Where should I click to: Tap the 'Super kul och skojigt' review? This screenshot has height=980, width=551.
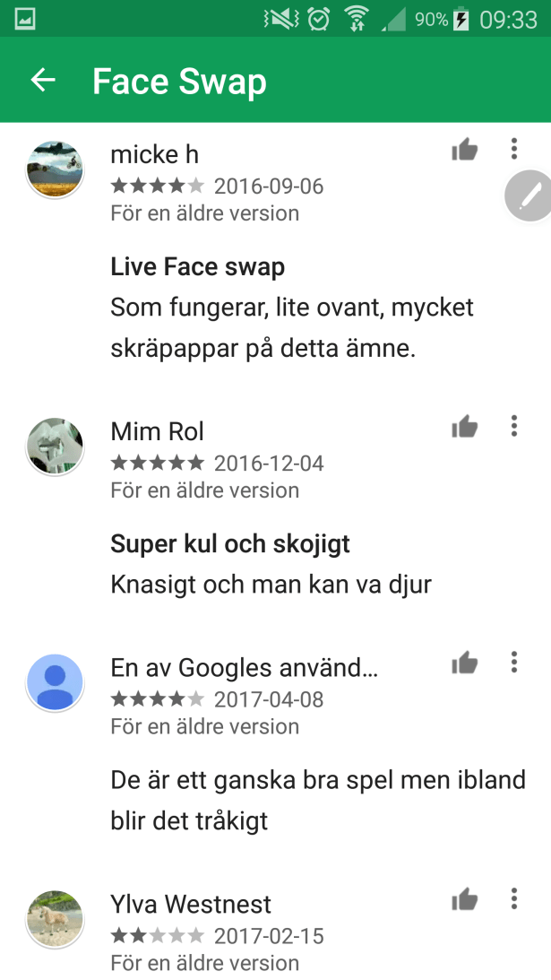(x=230, y=543)
